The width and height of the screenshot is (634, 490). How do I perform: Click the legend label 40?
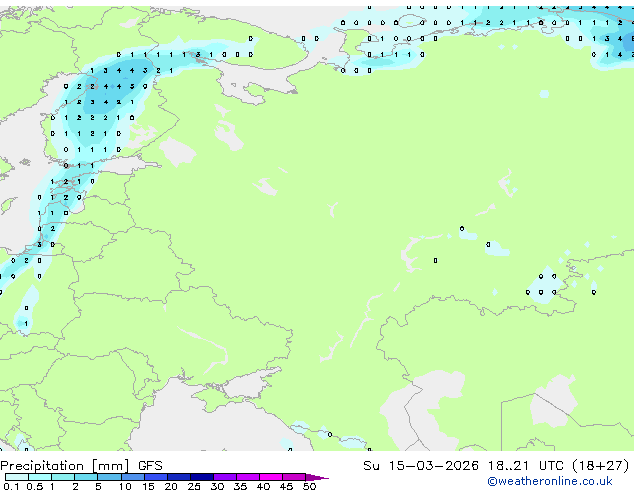point(263,486)
